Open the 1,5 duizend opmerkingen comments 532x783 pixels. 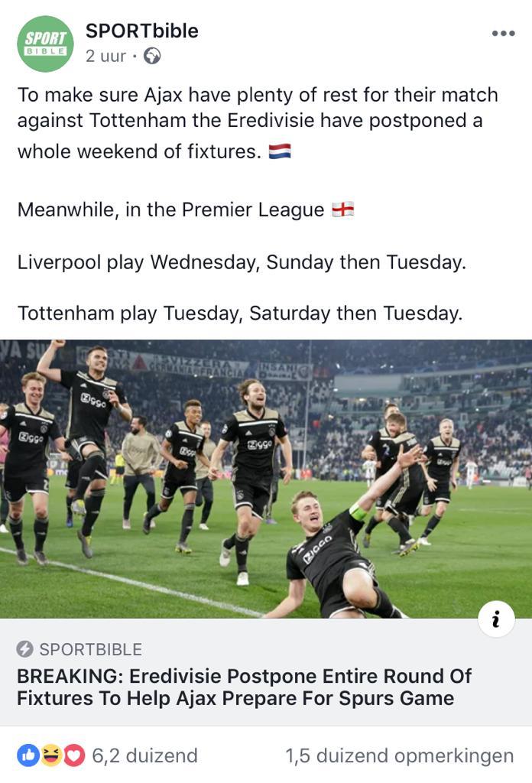tap(399, 755)
